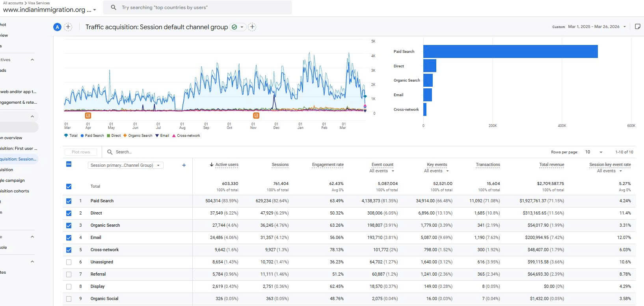Click the search magnifier icon in top bar
This screenshot has width=644, height=306.
tap(114, 7)
